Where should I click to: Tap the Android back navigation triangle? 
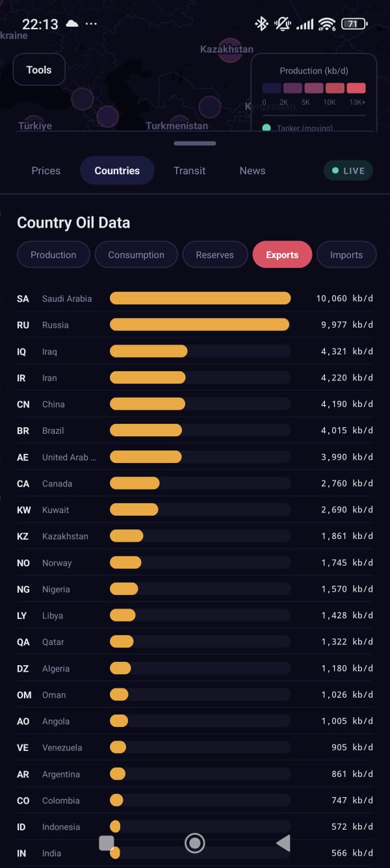coord(283,843)
